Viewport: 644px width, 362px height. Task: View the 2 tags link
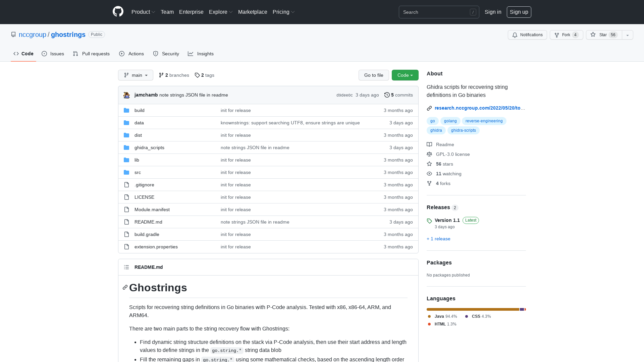click(204, 75)
